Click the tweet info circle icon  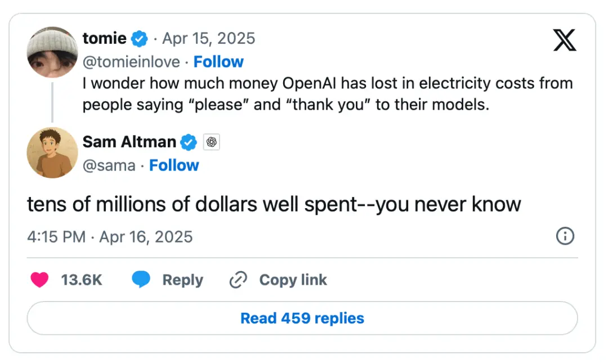point(565,236)
